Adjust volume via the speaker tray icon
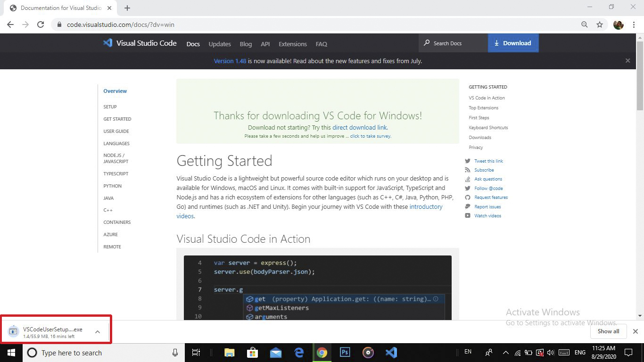This screenshot has height=362, width=644. (x=551, y=352)
